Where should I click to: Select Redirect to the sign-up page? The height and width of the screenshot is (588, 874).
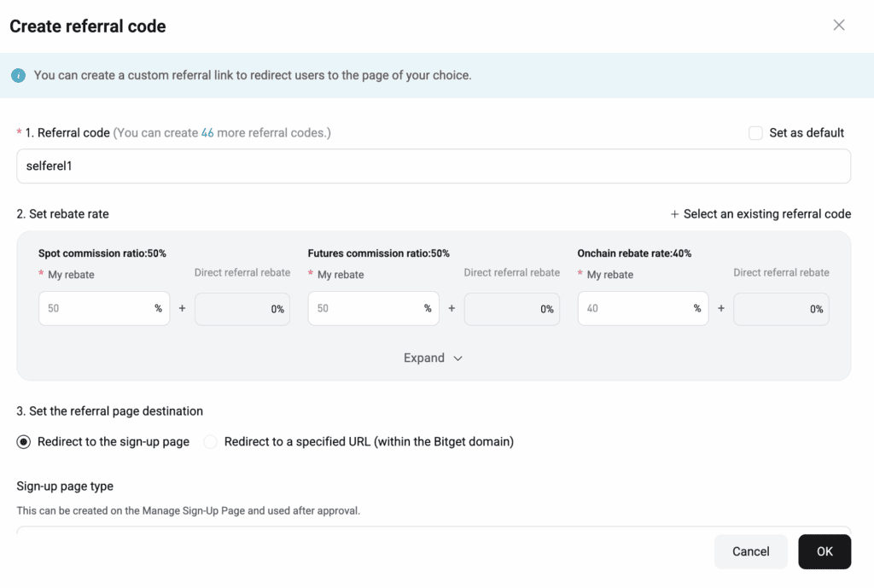[24, 442]
